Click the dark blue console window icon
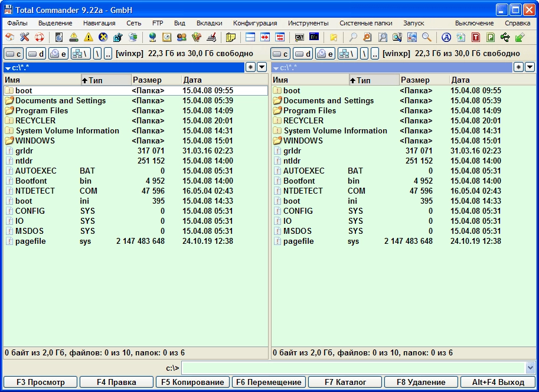This screenshot has width=539, height=392. pyautogui.click(x=314, y=37)
